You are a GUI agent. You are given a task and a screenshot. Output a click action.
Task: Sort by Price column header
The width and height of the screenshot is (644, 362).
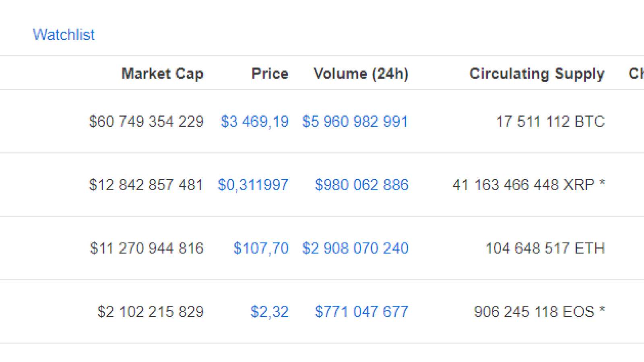(270, 74)
